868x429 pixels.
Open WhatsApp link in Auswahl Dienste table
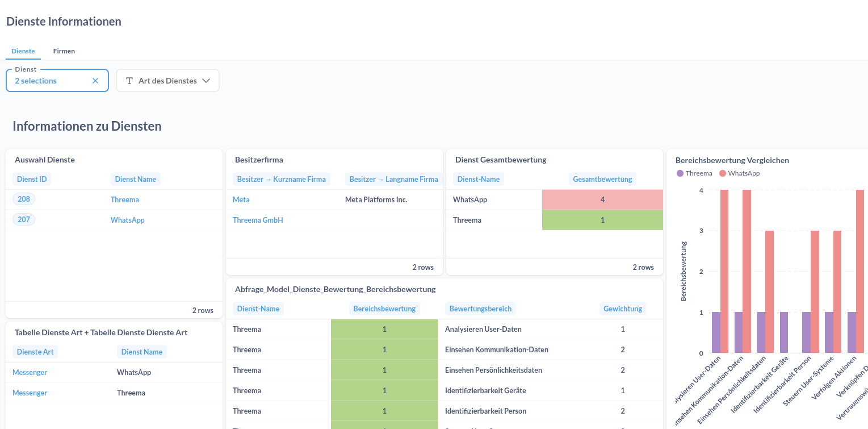coord(128,220)
